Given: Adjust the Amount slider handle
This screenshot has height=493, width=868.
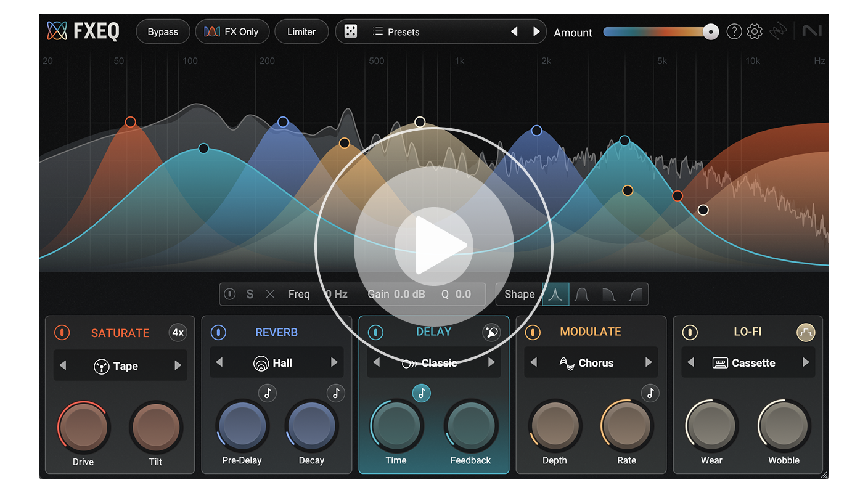Looking at the screenshot, I should pyautogui.click(x=711, y=32).
